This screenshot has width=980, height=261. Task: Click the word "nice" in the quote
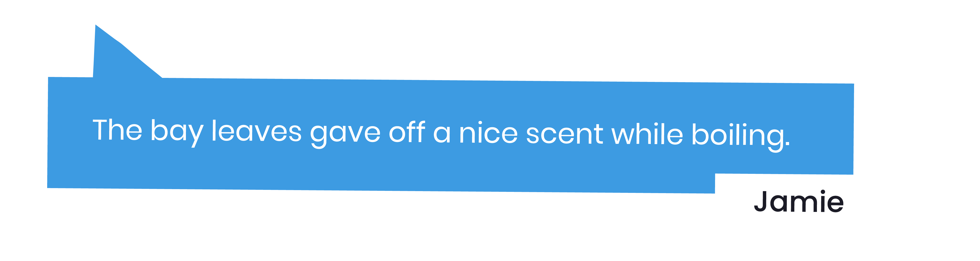coord(488,133)
